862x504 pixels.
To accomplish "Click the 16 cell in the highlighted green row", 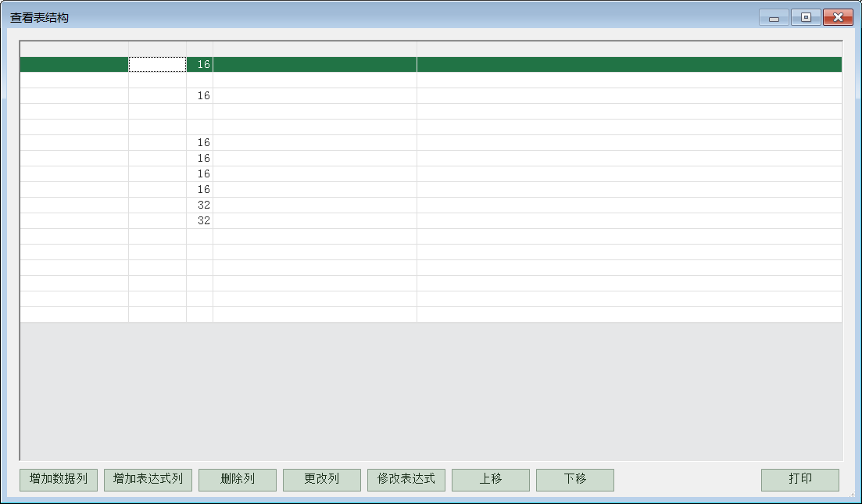I will 200,65.
